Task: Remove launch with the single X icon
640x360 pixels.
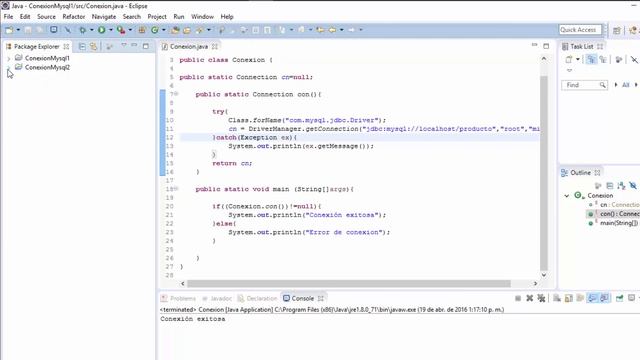Action: pyautogui.click(x=529, y=298)
